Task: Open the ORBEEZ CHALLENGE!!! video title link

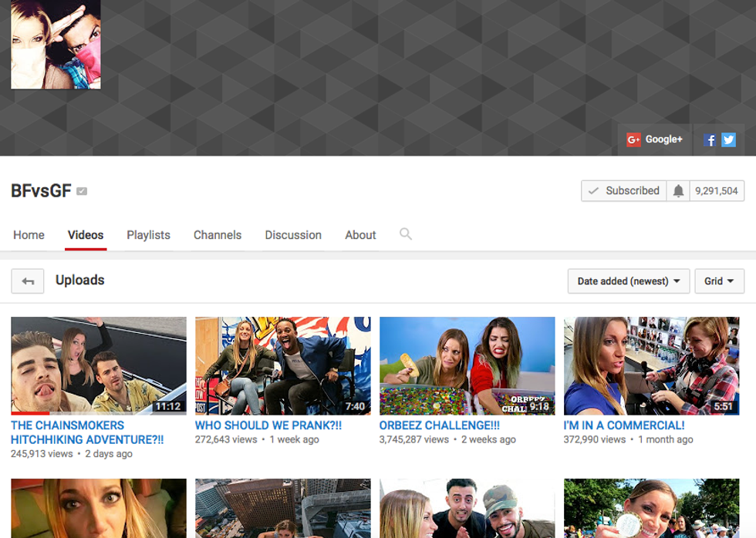Action: pyautogui.click(x=439, y=425)
